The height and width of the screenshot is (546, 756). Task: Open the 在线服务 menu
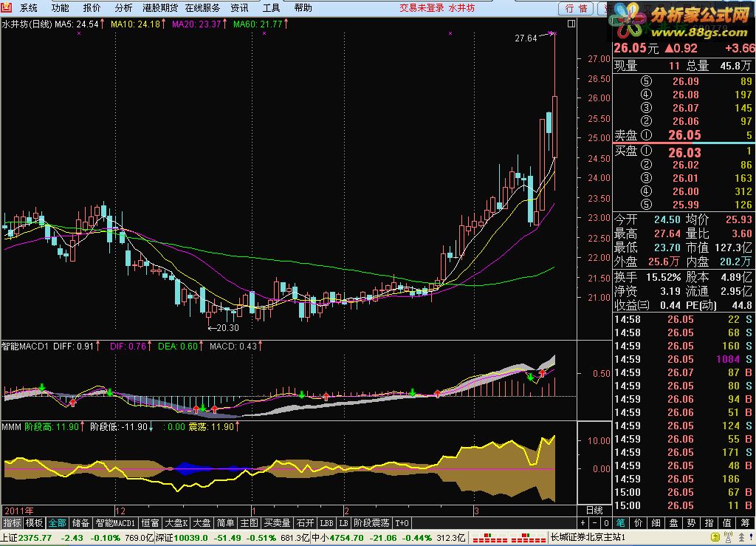coord(202,7)
